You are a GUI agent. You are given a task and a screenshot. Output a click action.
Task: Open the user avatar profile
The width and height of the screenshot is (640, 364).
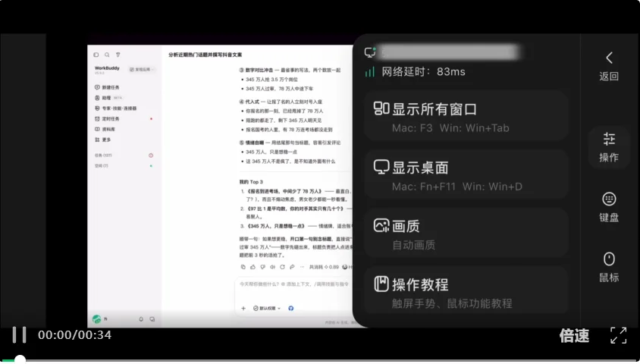click(x=97, y=319)
